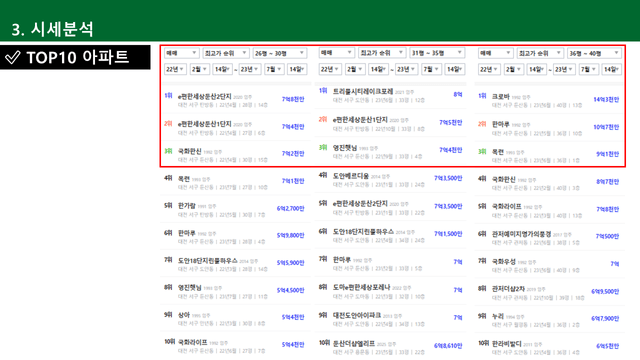Click the 누리 apartment name
This screenshot has width=640, height=360.
click(498, 316)
